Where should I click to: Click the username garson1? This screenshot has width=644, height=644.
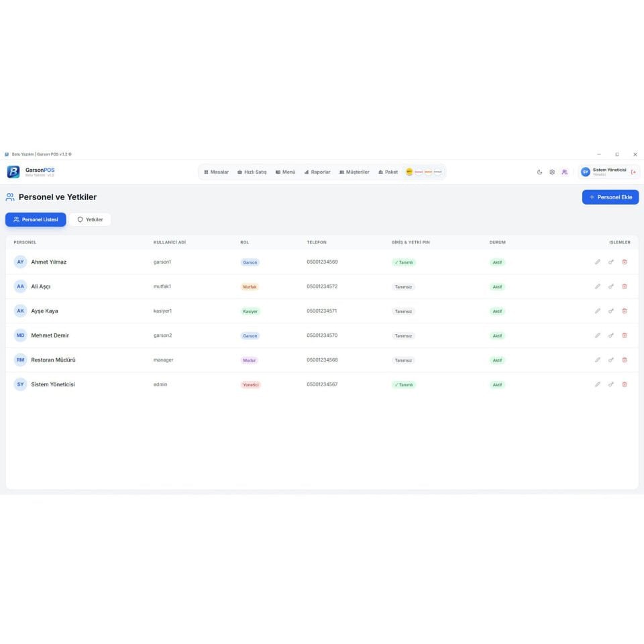point(162,262)
